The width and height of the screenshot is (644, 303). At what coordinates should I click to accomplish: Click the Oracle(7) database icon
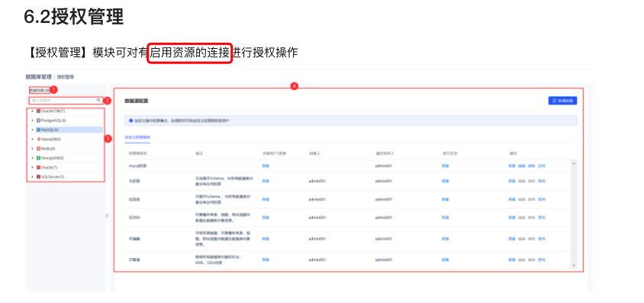[39, 167]
